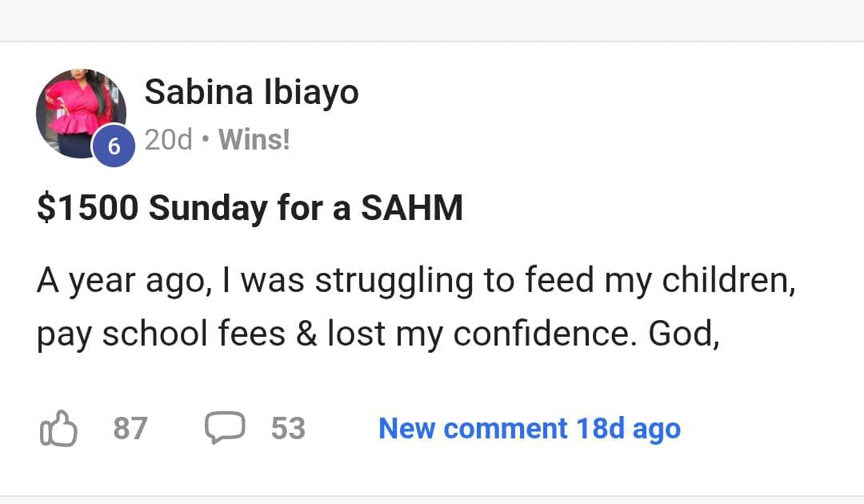864x504 pixels.
Task: Click the 53 comments count
Action: tap(288, 429)
